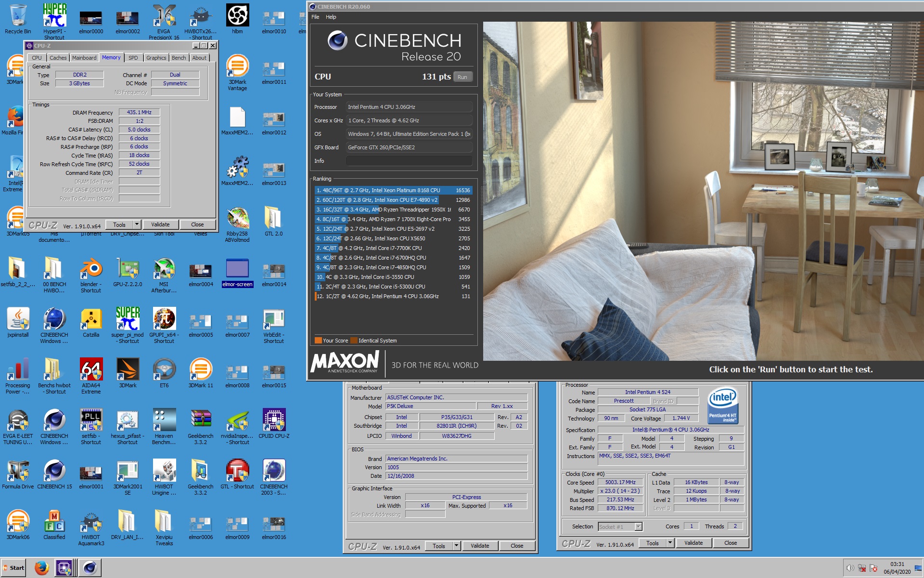Viewport: 924px width, 578px height.
Task: Click Validate in Memory CPU-Z window
Action: pyautogui.click(x=160, y=224)
